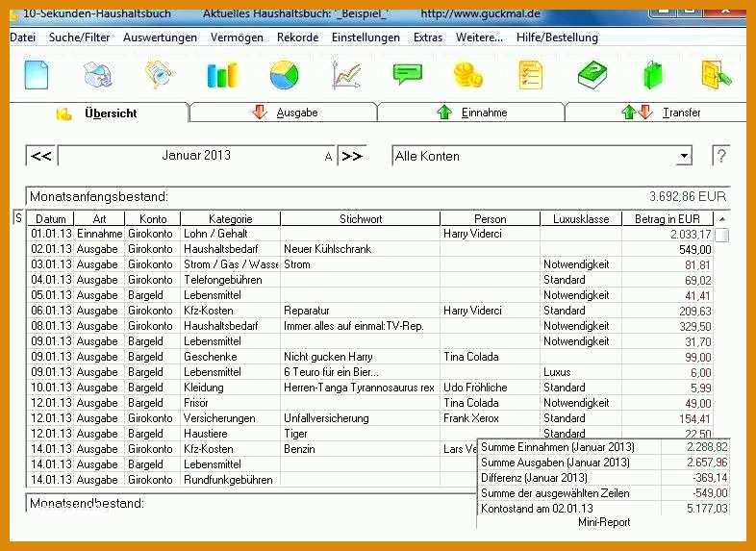
Task: Sort by Datum column header
Action: click(51, 219)
